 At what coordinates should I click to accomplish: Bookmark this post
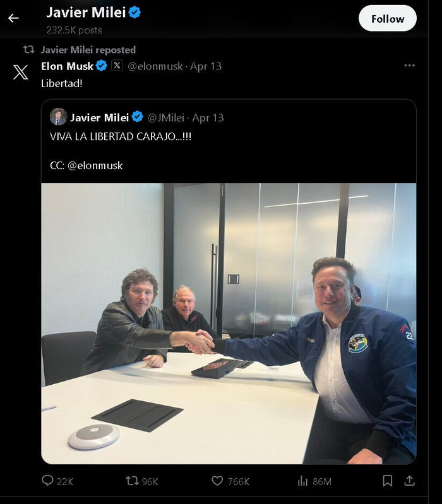(x=388, y=481)
